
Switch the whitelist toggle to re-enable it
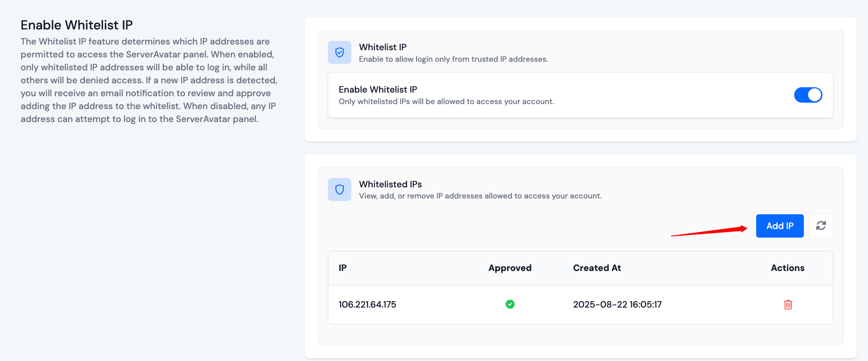pos(808,95)
